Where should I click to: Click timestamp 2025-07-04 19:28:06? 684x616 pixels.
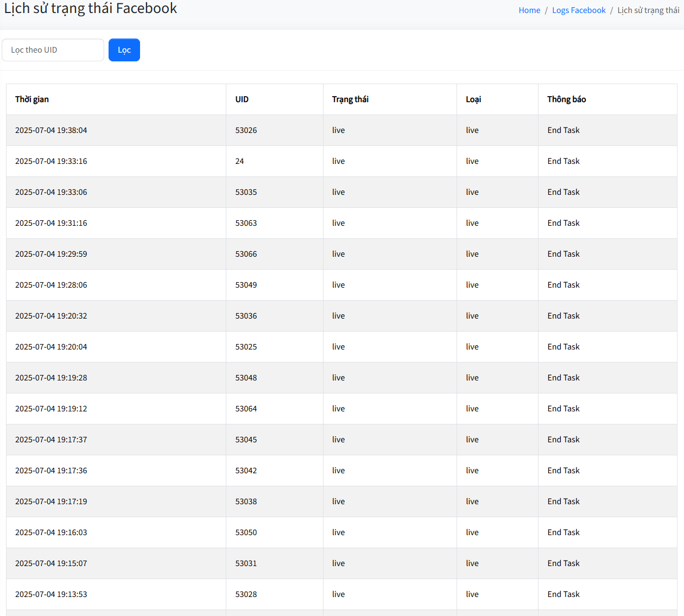(x=51, y=285)
